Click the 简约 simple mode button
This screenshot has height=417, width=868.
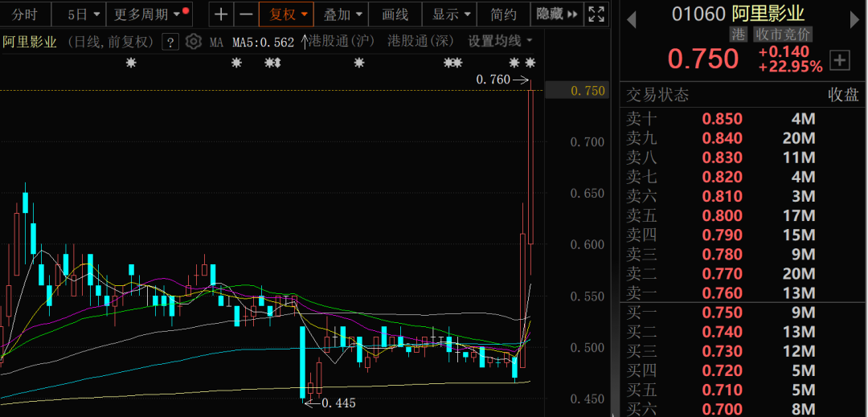tap(504, 14)
